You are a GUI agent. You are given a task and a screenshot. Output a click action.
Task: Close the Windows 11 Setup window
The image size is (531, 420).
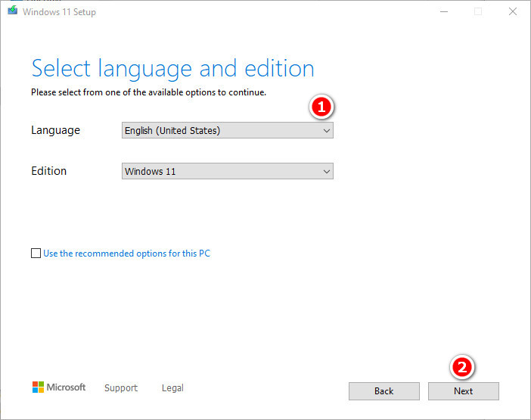(513, 12)
